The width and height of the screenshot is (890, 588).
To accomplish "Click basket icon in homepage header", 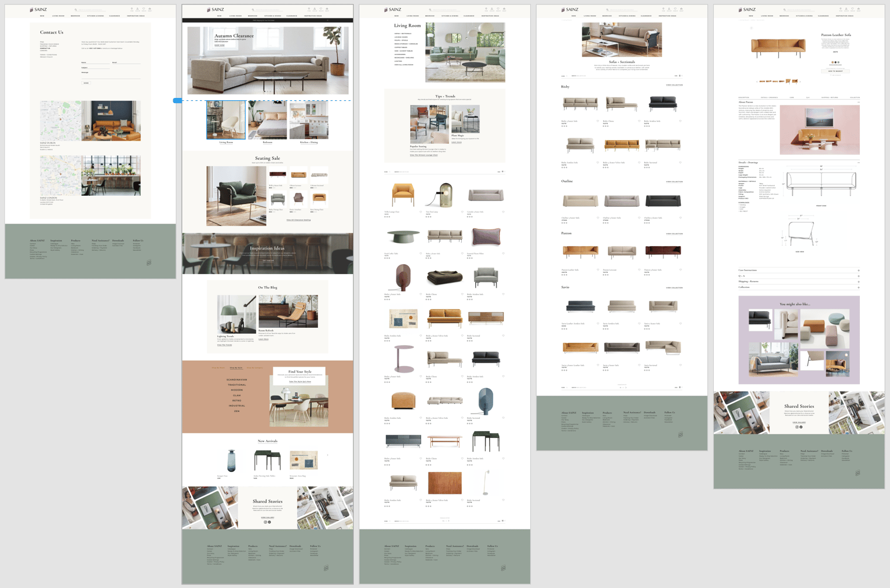I will [x=327, y=9].
